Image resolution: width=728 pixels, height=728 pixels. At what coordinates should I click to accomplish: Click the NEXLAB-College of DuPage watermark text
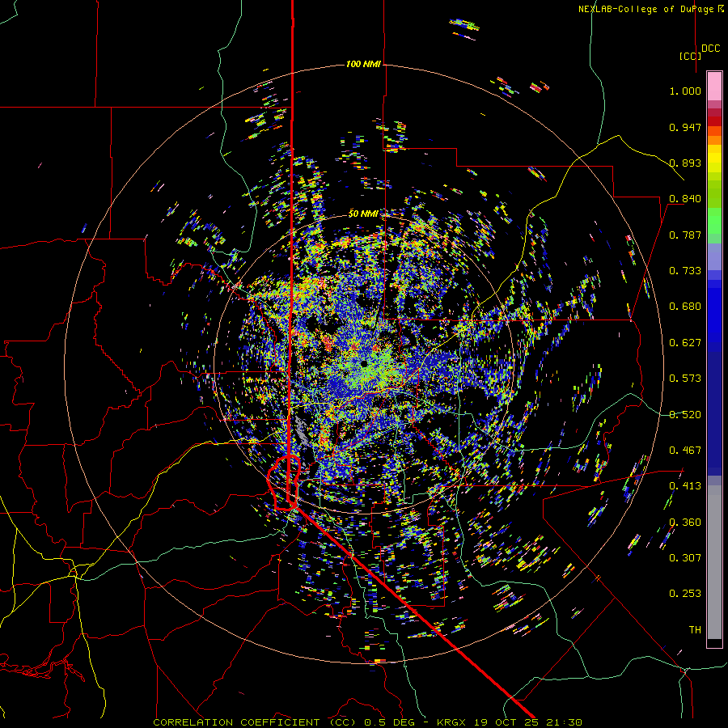coord(650,9)
